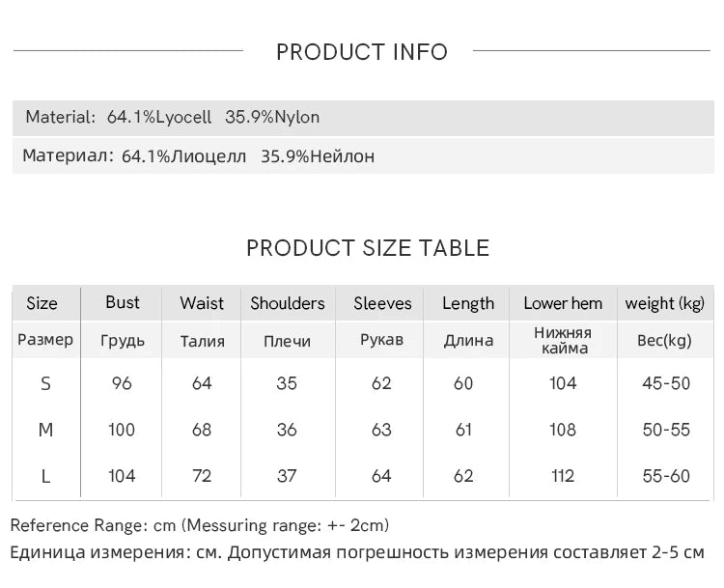Select the S size row label
Screen dimensions: 724x588
point(45,383)
